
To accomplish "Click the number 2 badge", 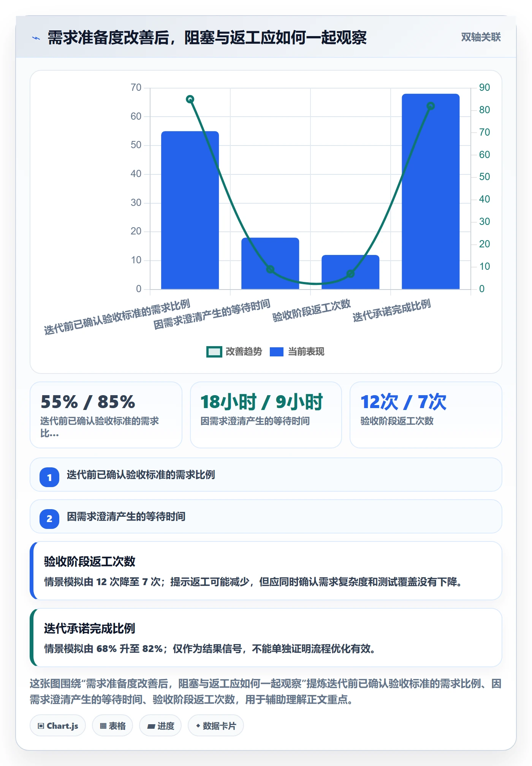I will coord(49,519).
